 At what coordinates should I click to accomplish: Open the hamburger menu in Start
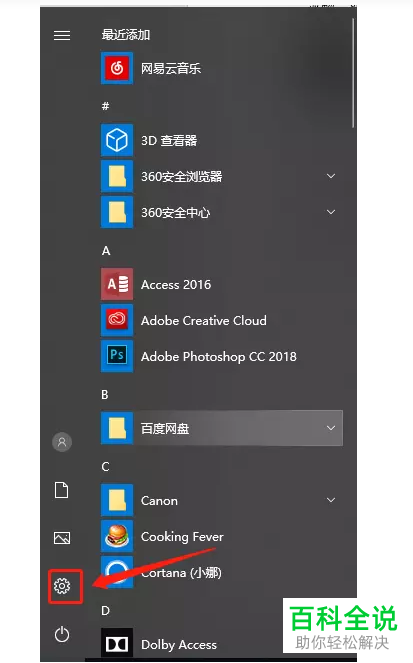coord(62,36)
